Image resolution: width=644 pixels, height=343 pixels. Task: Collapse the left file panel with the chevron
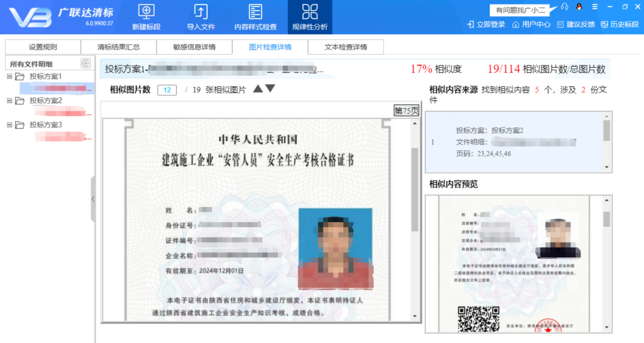(x=93, y=199)
